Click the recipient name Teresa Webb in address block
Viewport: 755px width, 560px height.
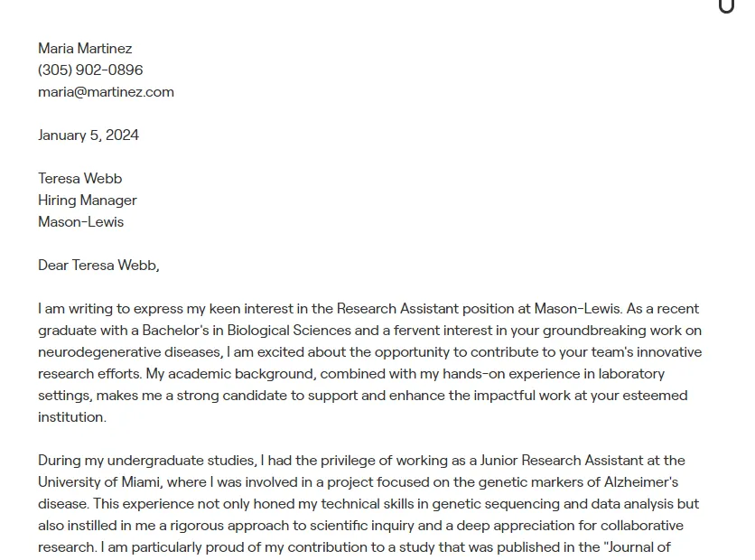click(x=80, y=179)
